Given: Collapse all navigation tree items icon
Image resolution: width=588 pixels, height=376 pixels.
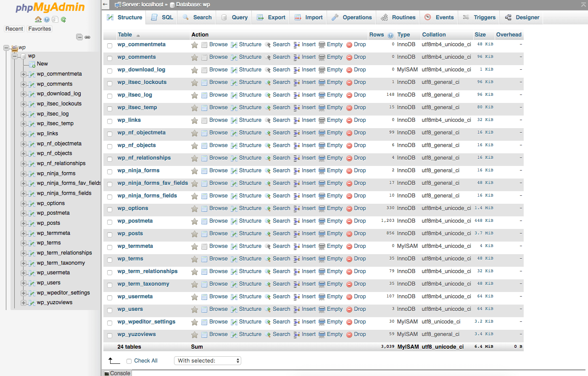Looking at the screenshot, I should [x=79, y=37].
